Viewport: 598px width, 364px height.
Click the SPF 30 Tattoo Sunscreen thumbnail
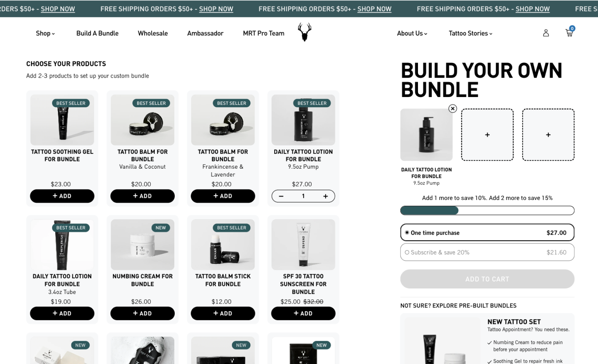303,245
